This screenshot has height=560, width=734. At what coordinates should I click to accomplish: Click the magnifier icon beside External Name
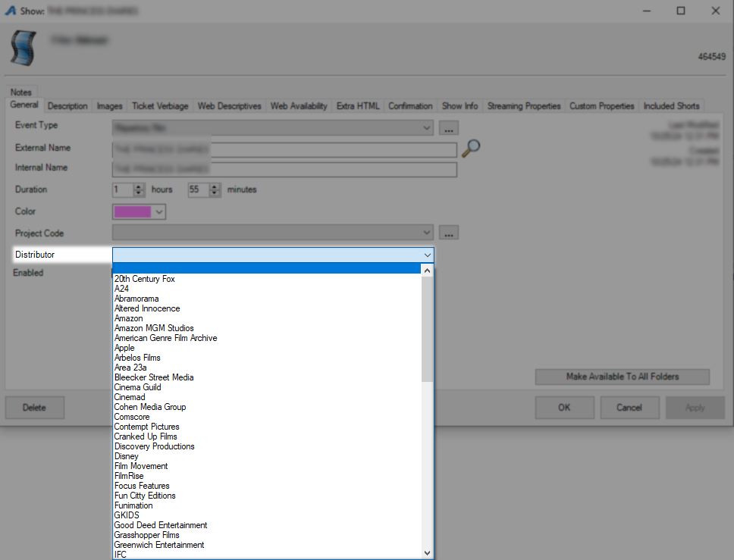471,149
